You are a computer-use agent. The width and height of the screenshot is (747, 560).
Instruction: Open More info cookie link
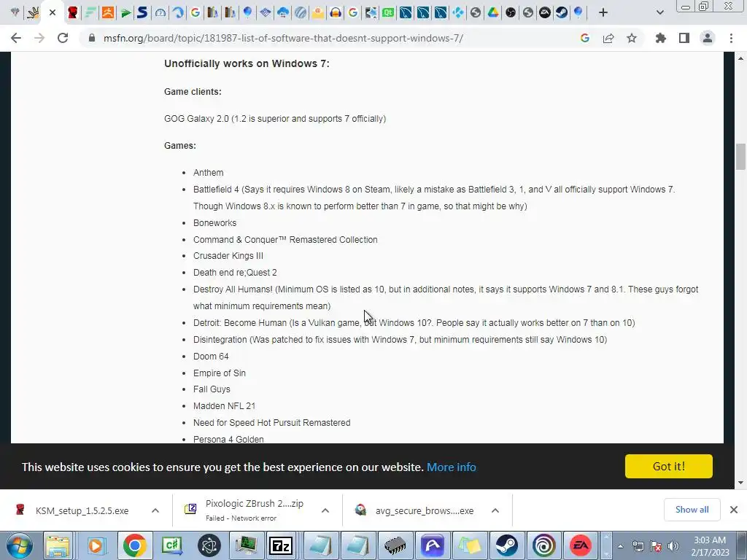[451, 467]
